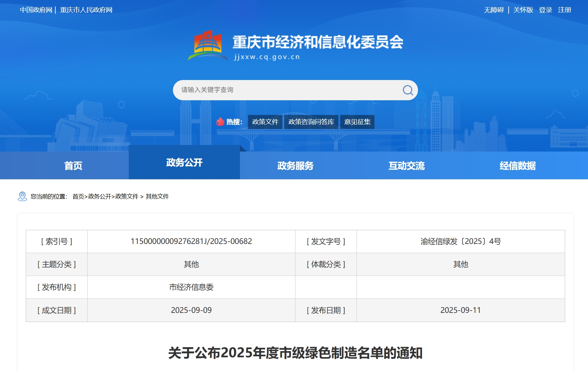Image resolution: width=588 pixels, height=371 pixels.
Task: Click the flame hot-search icon
Action: (x=220, y=122)
